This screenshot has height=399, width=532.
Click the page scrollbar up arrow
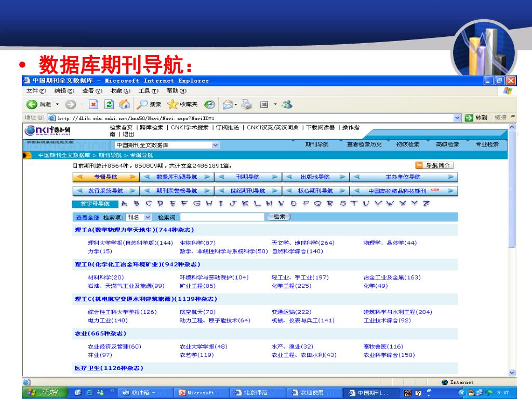pos(512,127)
